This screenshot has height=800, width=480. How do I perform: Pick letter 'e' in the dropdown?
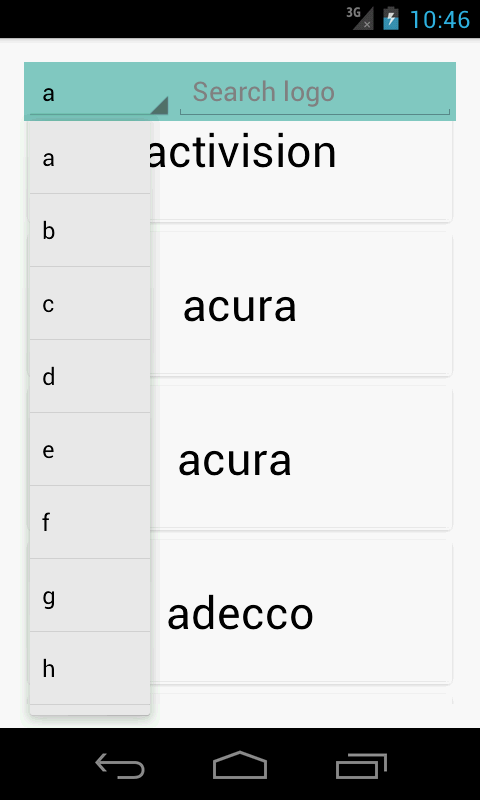(90, 449)
